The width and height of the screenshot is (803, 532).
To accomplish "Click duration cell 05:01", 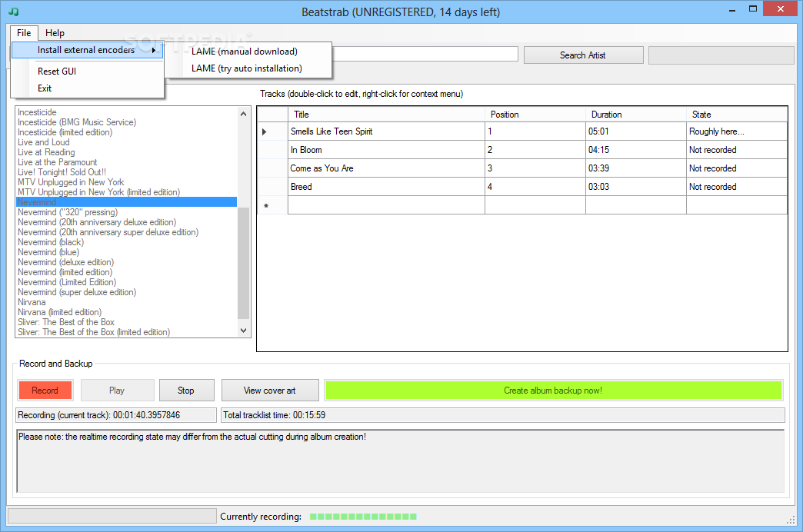I will tap(635, 131).
